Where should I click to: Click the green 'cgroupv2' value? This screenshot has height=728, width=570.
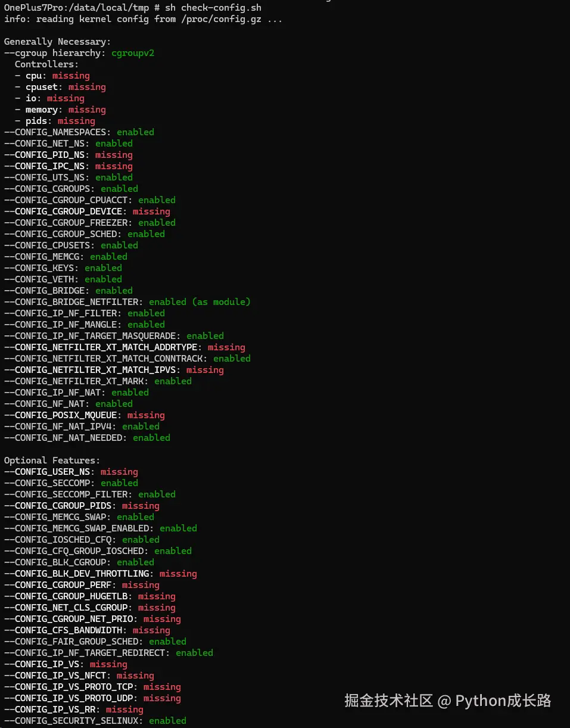(x=133, y=53)
